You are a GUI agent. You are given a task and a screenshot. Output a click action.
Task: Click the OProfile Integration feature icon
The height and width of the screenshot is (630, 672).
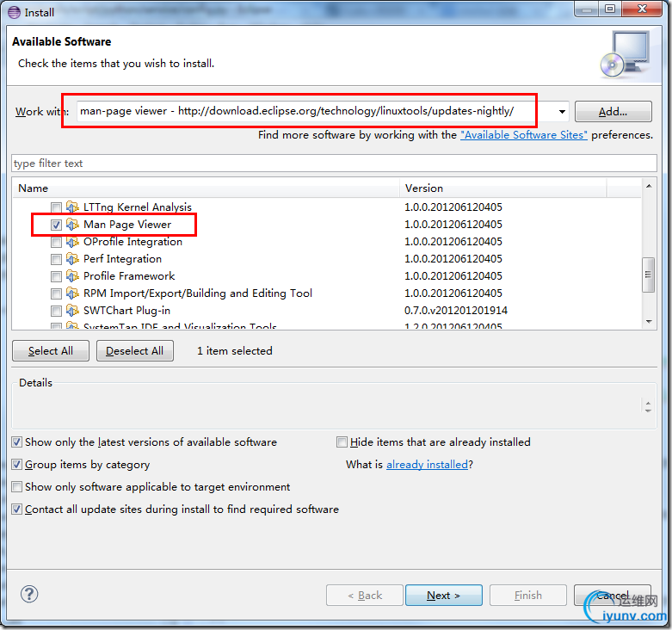72,242
